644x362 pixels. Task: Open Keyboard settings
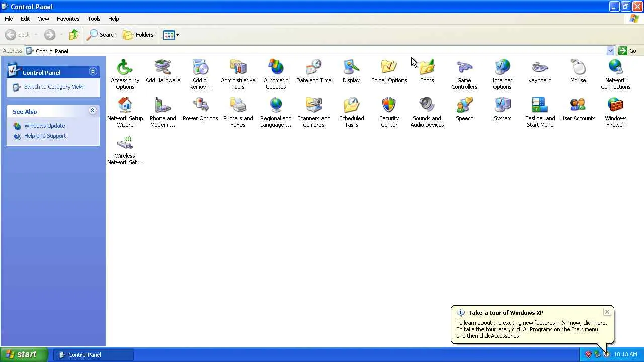click(540, 71)
